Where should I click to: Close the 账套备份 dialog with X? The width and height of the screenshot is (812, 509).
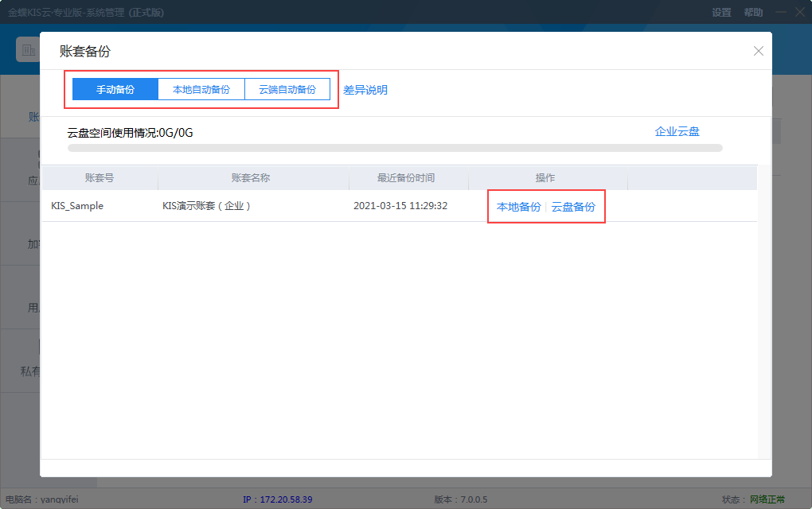(758, 51)
